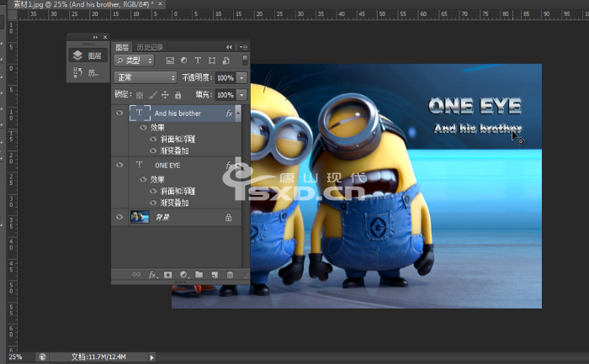589x364 pixels.
Task: Toggle 效果 visibility under ONE EYE
Action: click(143, 179)
